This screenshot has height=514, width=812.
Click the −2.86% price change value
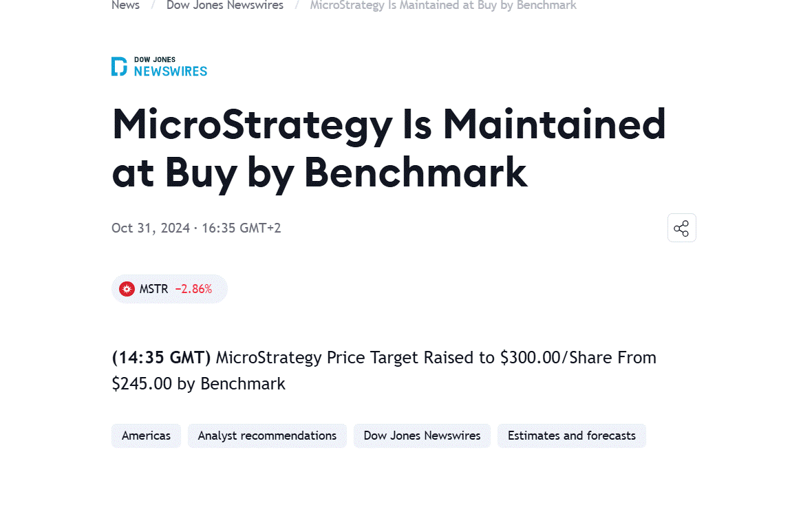tap(193, 289)
